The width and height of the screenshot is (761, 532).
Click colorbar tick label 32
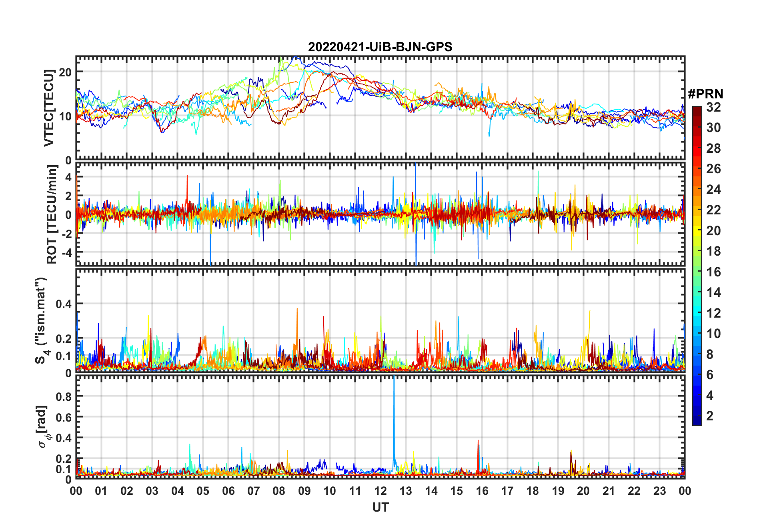coord(713,107)
